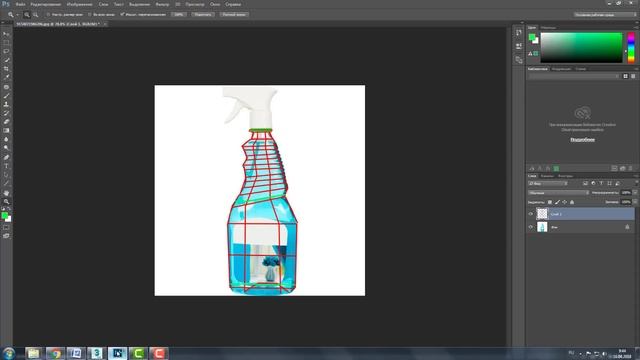Click the 100% zoom button

[179, 14]
